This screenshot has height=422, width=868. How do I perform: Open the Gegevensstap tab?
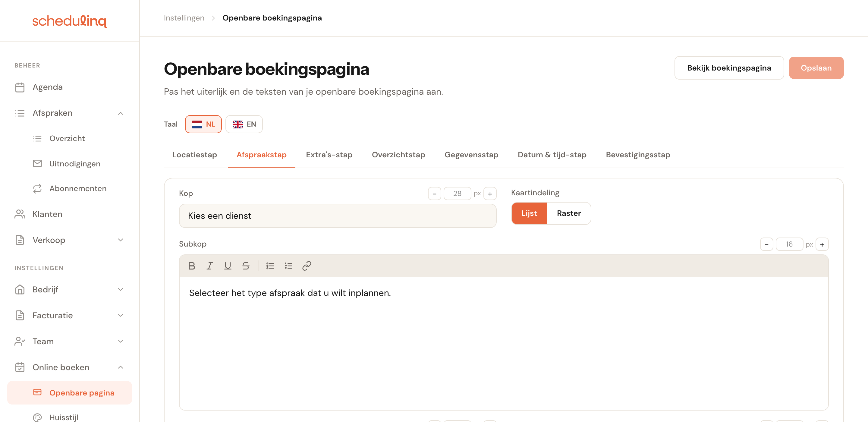click(471, 155)
